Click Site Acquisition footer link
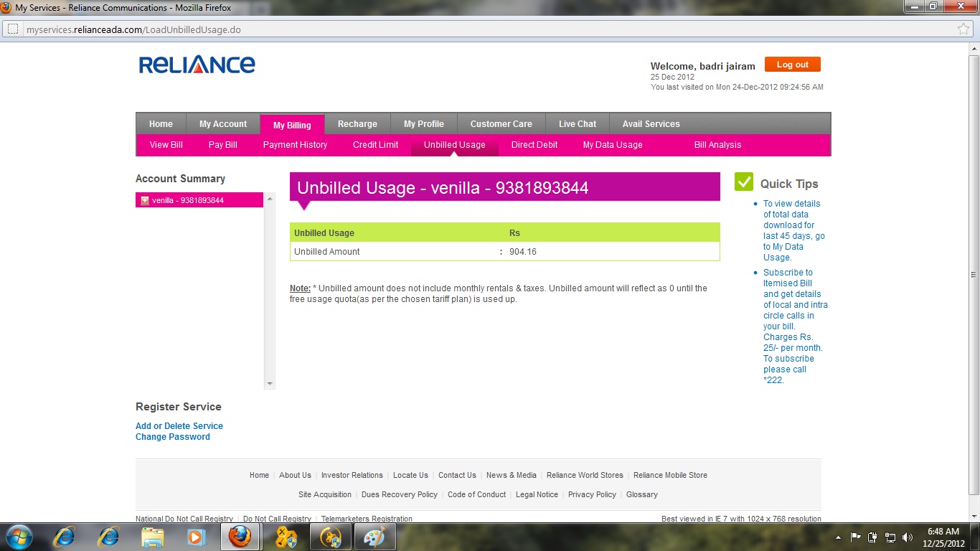This screenshot has height=551, width=980. [x=325, y=494]
